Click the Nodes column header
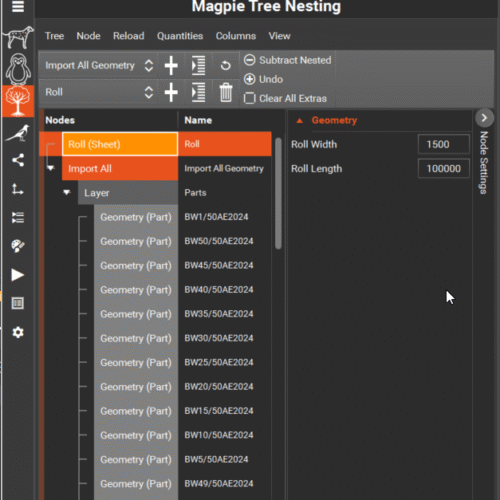 [x=60, y=120]
